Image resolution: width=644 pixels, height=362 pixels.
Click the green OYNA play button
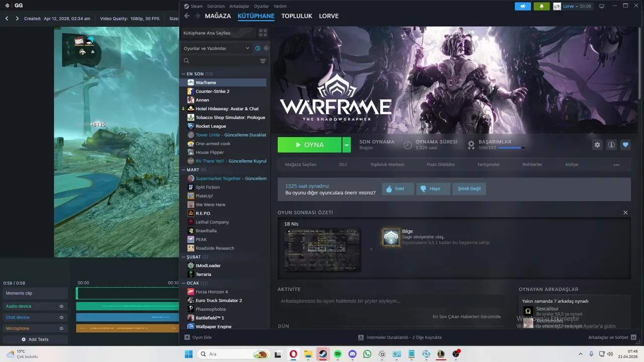tap(309, 145)
